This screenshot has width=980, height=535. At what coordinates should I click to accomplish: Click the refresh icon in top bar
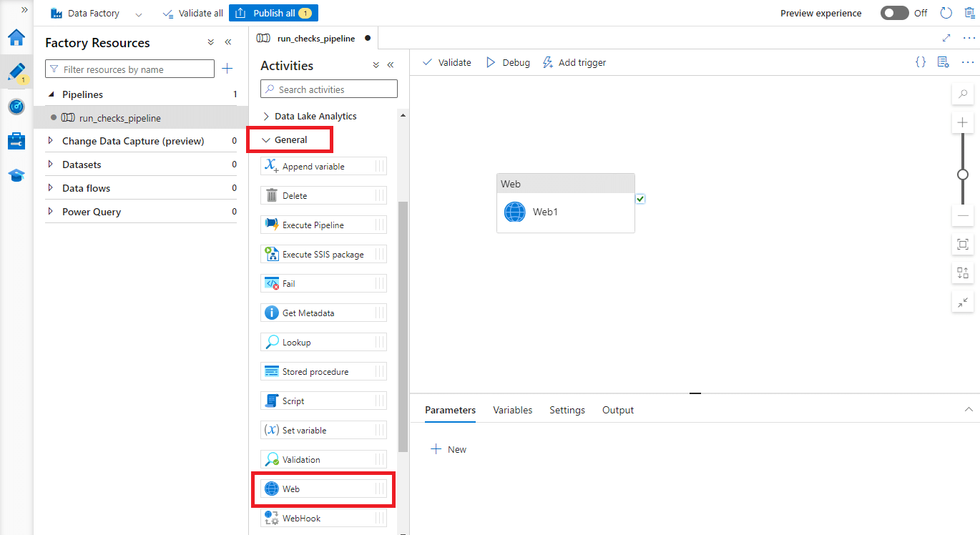coord(946,13)
